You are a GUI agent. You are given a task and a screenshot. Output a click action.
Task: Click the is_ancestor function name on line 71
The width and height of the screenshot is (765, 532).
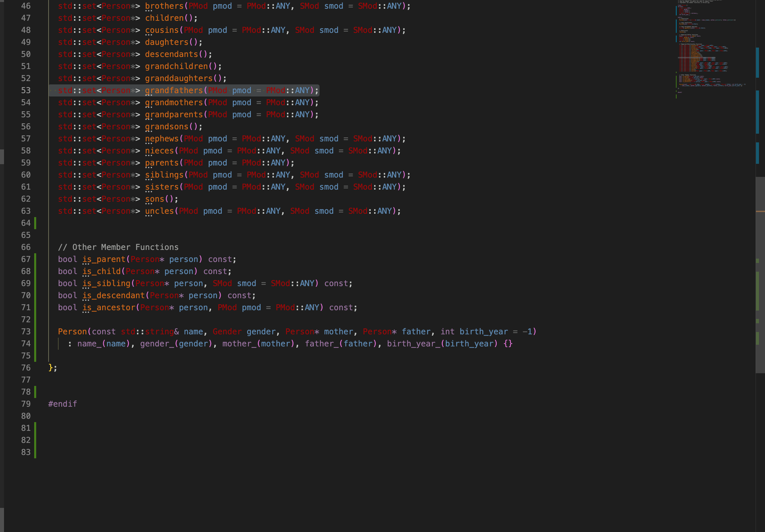109,307
